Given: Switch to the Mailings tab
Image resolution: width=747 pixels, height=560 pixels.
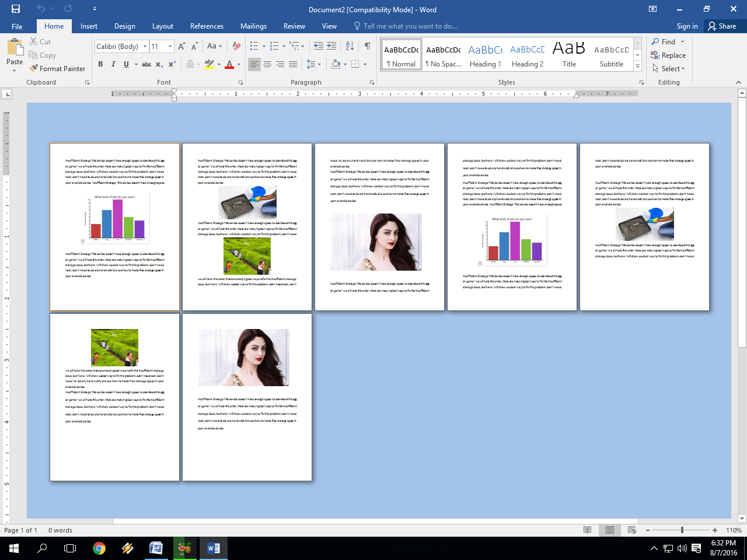Looking at the screenshot, I should pyautogui.click(x=253, y=26).
